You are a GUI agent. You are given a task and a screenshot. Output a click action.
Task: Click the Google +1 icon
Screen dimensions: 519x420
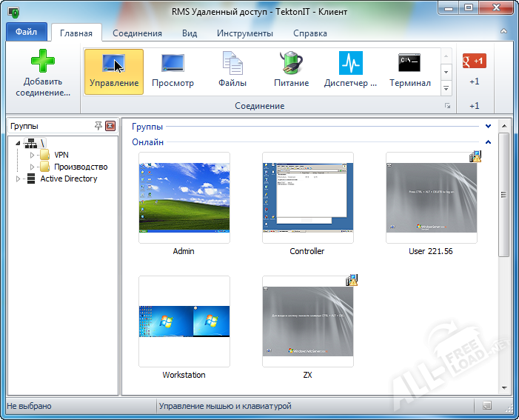474,61
